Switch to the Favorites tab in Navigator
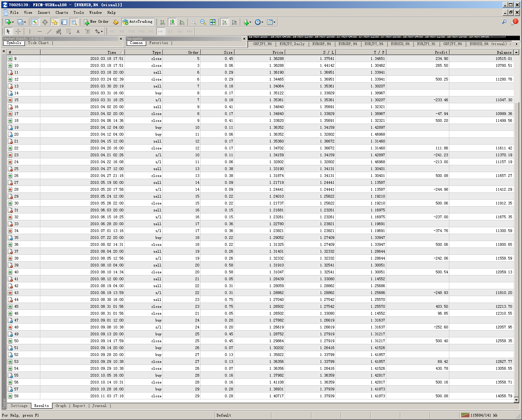This screenshot has width=522, height=420. coord(158,43)
